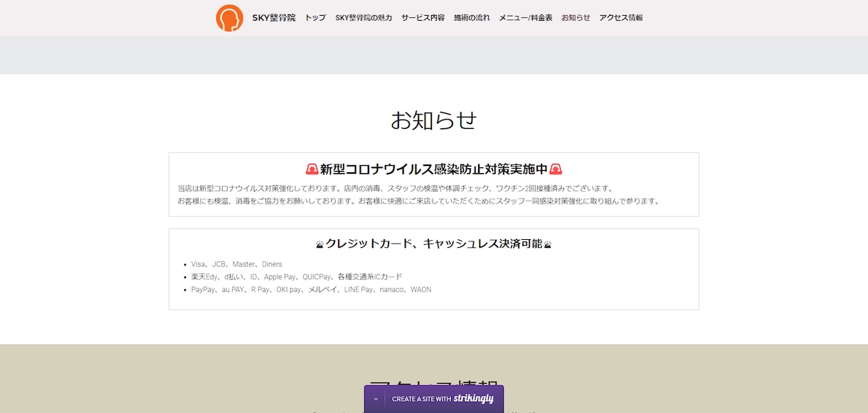Click the 新型コロナウイルス感染防止対策実施中 heading
Viewport: 868px width, 413px height.
[434, 169]
